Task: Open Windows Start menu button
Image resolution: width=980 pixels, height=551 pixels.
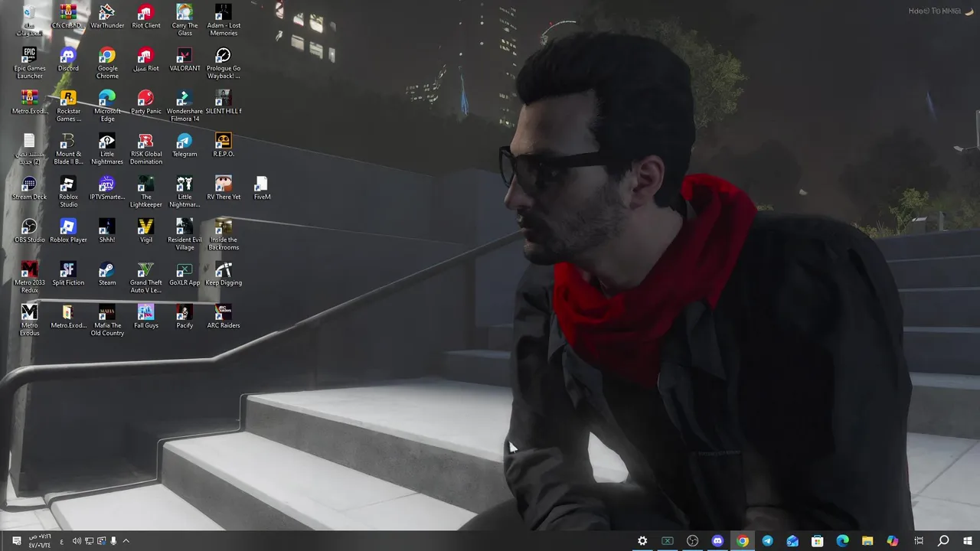Action: (968, 541)
